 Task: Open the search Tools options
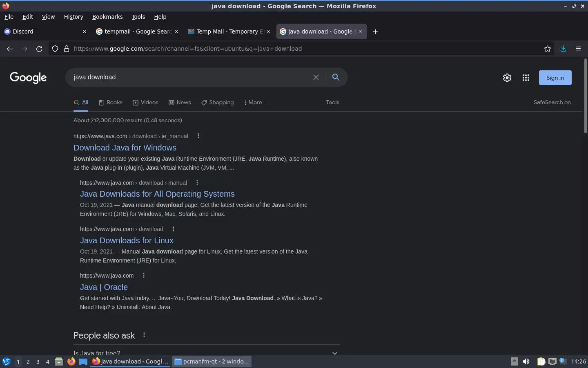click(x=332, y=103)
